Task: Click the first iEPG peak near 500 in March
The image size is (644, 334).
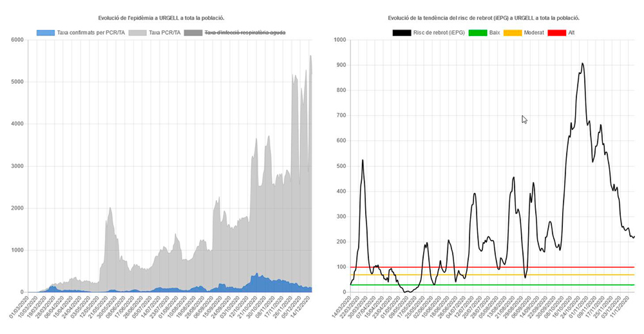Action: tap(363, 160)
